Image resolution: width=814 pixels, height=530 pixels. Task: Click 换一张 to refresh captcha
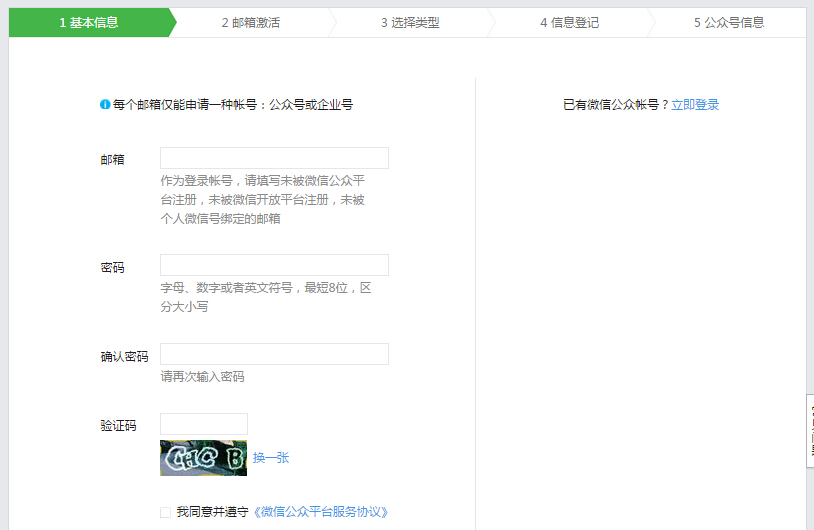point(270,458)
